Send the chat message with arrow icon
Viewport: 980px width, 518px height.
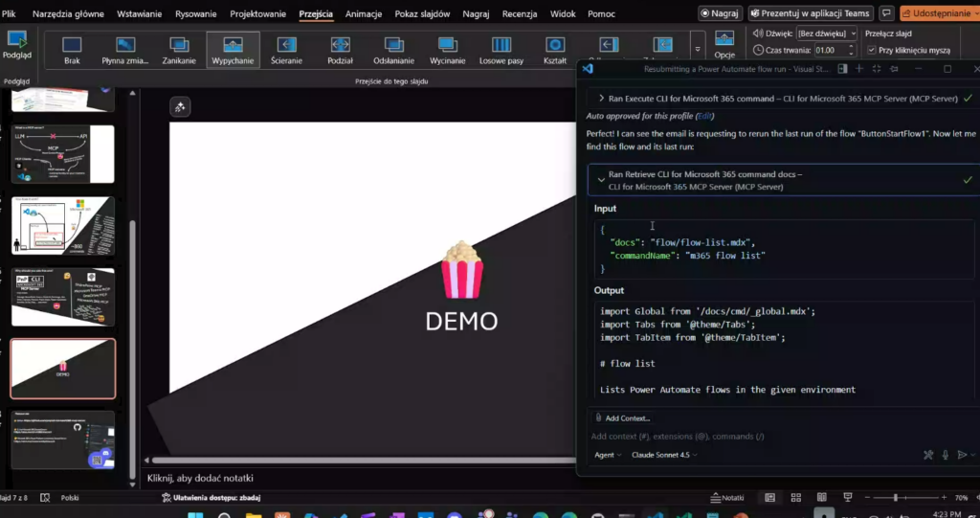tap(963, 455)
